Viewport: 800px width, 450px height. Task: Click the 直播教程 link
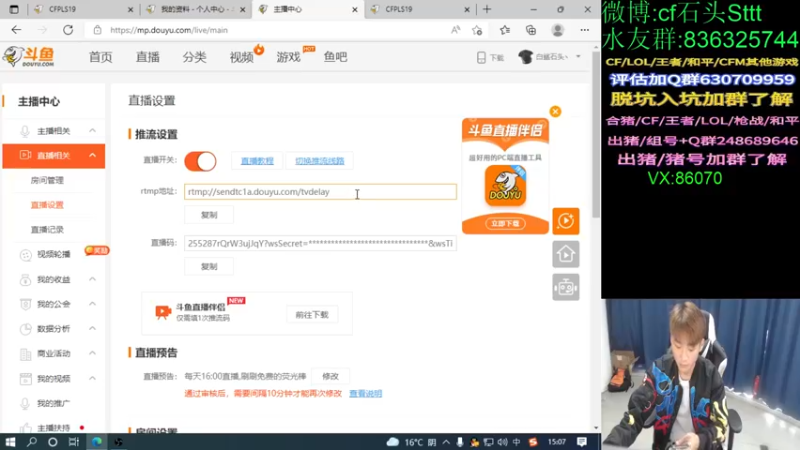pyautogui.click(x=257, y=161)
